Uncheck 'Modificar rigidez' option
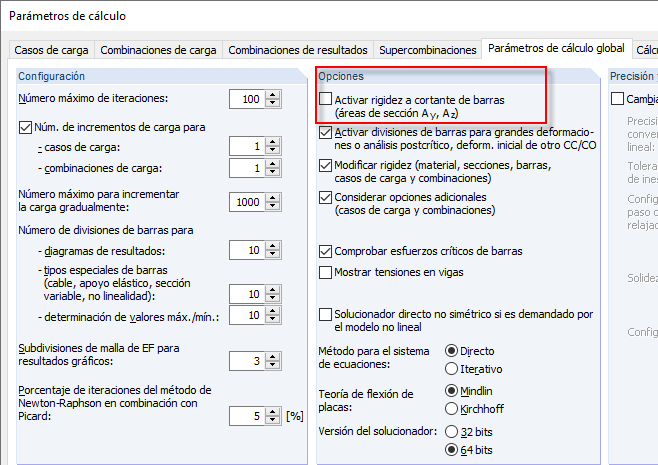This screenshot has height=465, width=658. coord(325,165)
